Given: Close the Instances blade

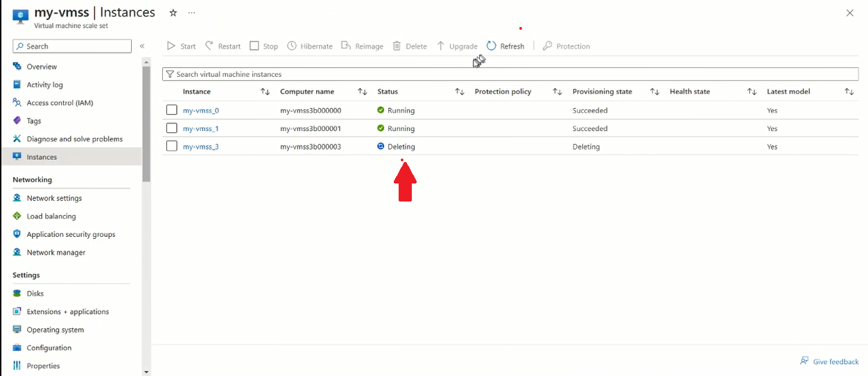Looking at the screenshot, I should click(x=850, y=13).
